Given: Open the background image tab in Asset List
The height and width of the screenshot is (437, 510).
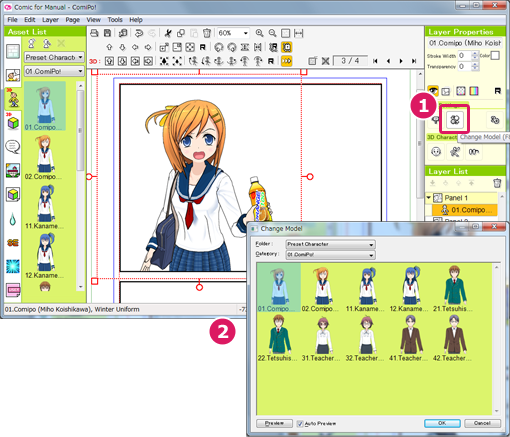Looking at the screenshot, I should click(x=13, y=170).
